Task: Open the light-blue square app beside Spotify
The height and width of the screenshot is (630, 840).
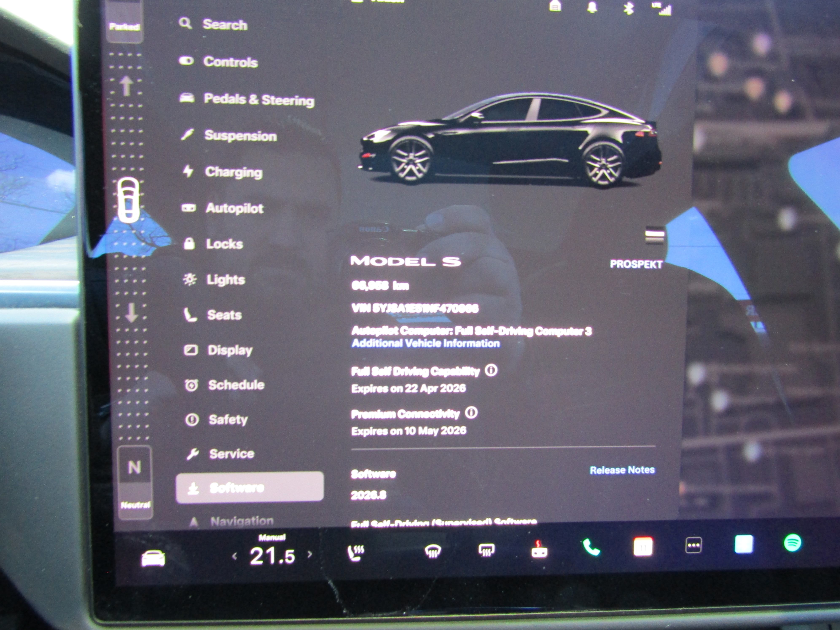Action: [743, 544]
